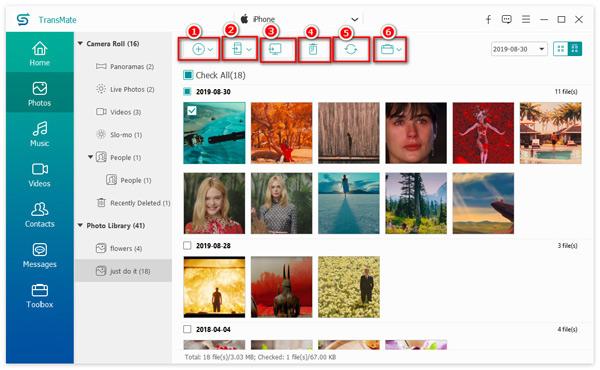Select the rabbit statue on red photo

coord(281,287)
